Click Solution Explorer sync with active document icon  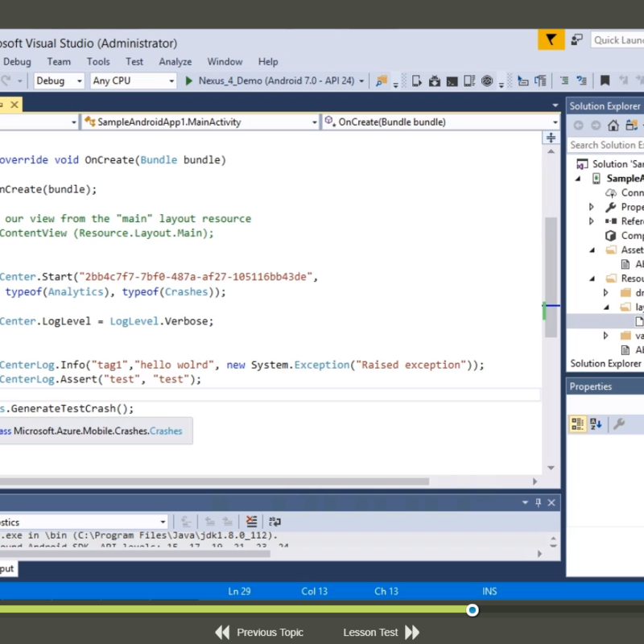(x=632, y=125)
